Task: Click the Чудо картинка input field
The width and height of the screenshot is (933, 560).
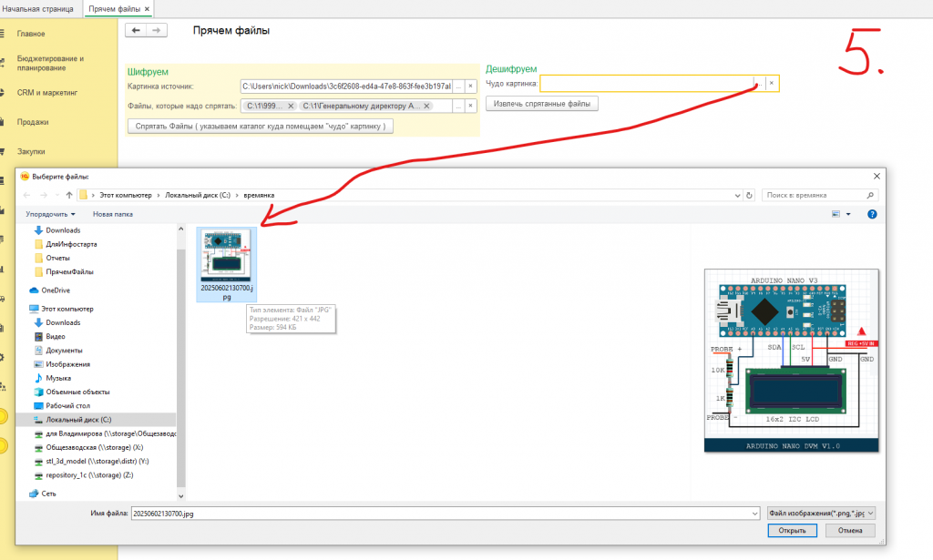Action: coord(646,83)
